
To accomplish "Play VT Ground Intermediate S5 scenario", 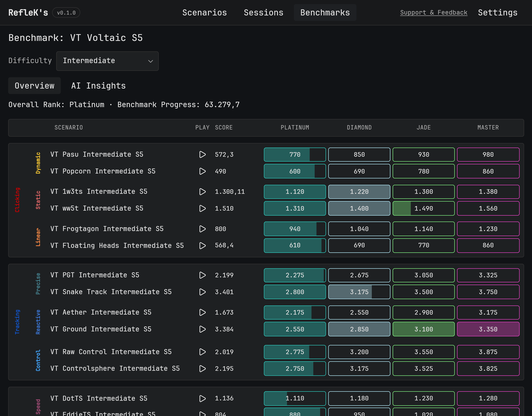I will [202, 329].
